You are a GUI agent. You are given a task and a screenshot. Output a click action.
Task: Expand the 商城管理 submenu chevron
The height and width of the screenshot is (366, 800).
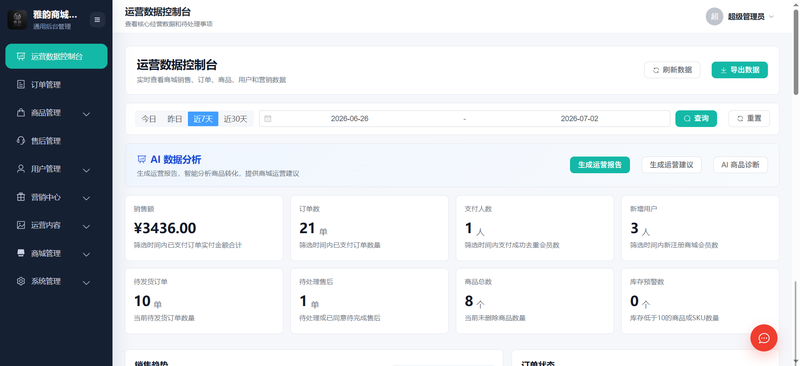(x=86, y=254)
